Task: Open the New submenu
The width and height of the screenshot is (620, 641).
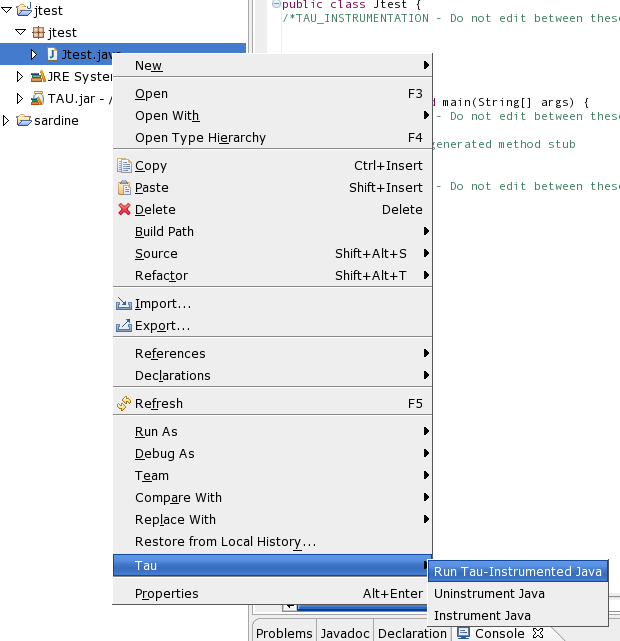Action: [273, 65]
